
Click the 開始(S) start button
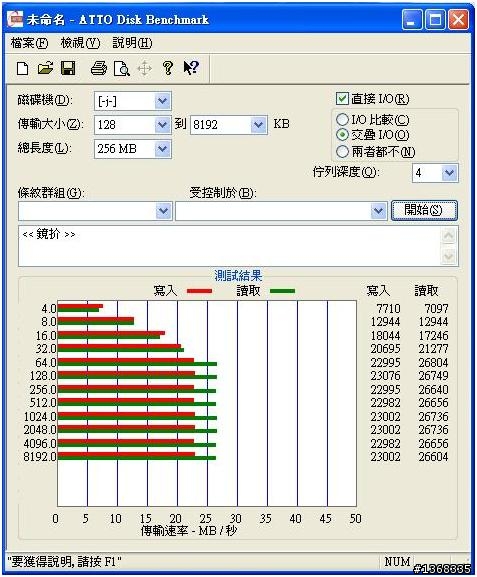point(424,210)
